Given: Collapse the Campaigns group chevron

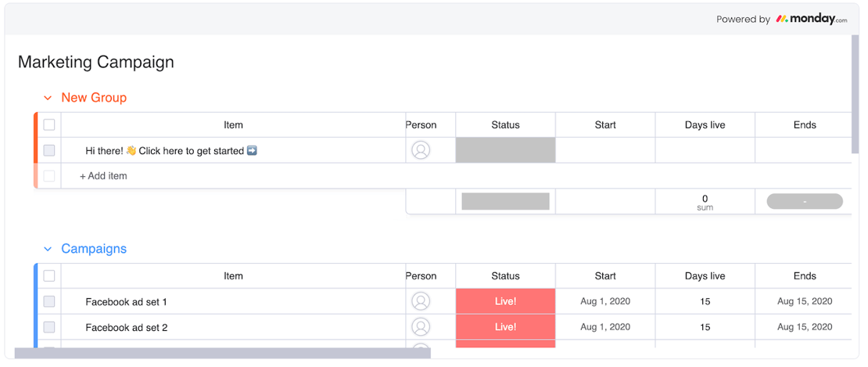Looking at the screenshot, I should point(48,249).
